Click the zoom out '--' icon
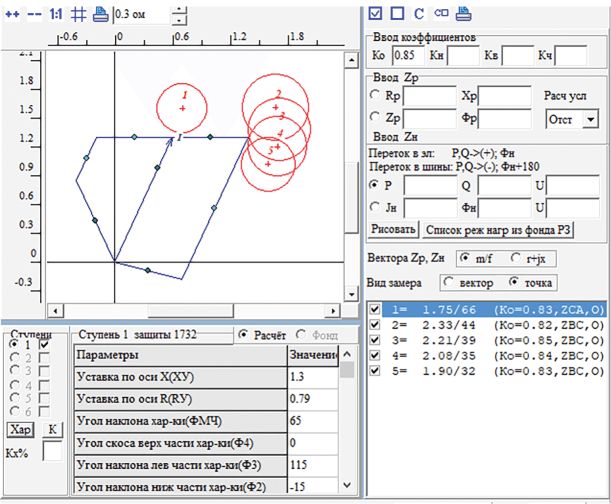Screen dimensions: 611x504 tap(34, 15)
